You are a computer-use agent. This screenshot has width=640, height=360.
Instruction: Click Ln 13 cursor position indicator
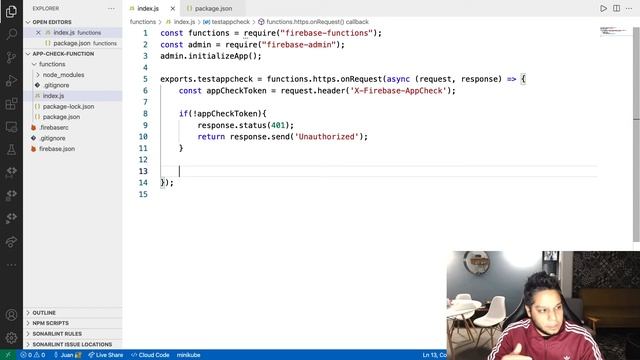pyautogui.click(x=434, y=355)
